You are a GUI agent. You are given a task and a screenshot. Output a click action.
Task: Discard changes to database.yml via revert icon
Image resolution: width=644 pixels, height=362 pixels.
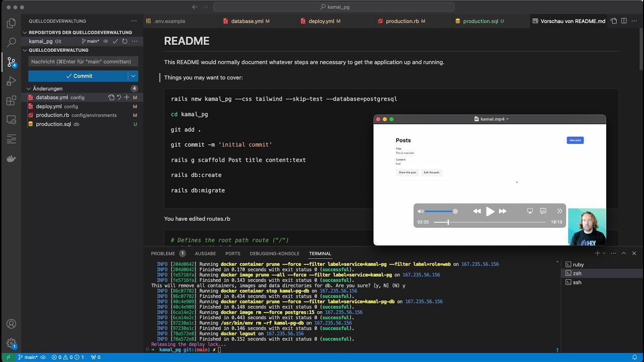click(118, 98)
